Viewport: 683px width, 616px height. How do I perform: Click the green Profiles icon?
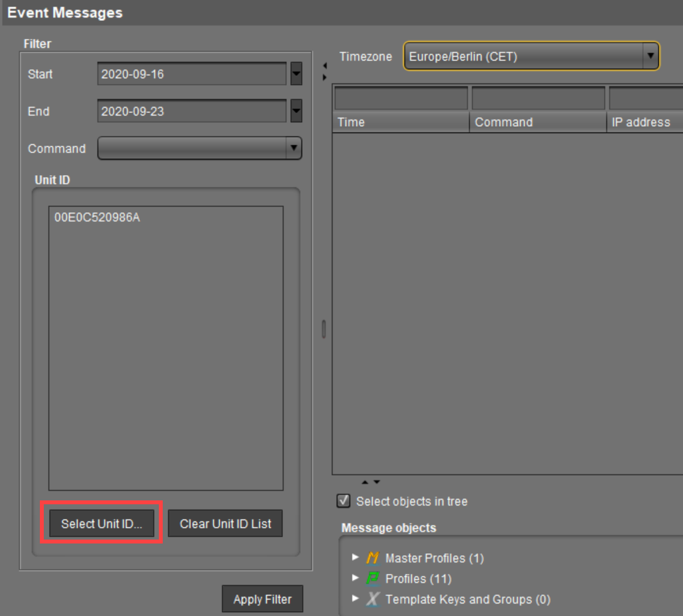point(373,579)
